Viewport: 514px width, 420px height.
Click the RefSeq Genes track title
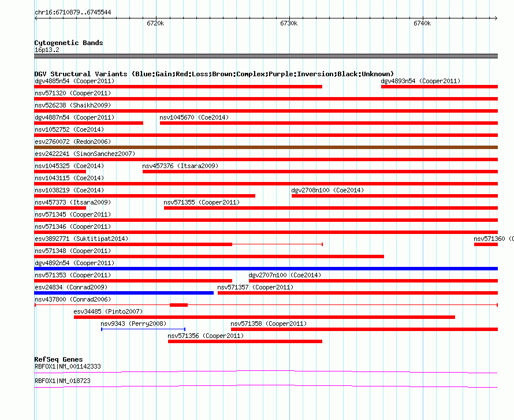coord(58,359)
